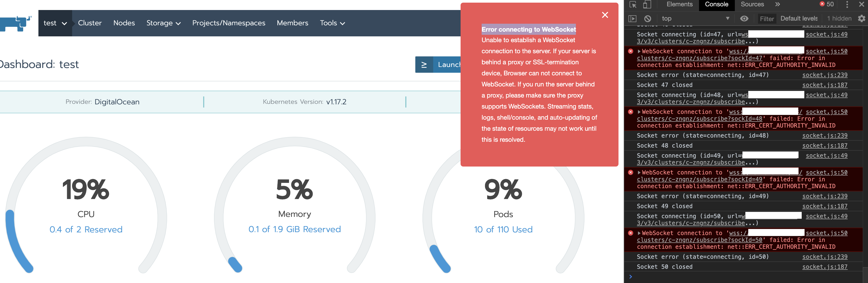Viewport: 868px width, 283px height.
Task: Open Projects/Namespaces page
Action: point(229,23)
